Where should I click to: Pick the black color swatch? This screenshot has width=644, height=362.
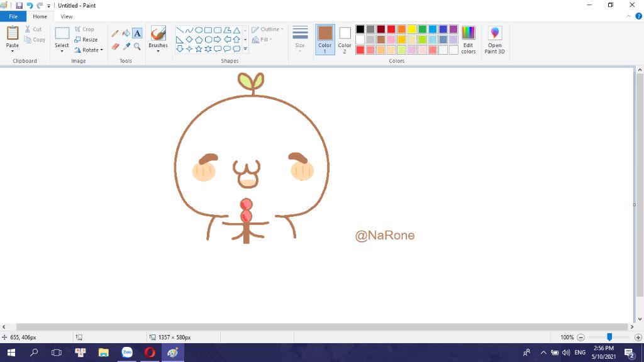point(360,29)
